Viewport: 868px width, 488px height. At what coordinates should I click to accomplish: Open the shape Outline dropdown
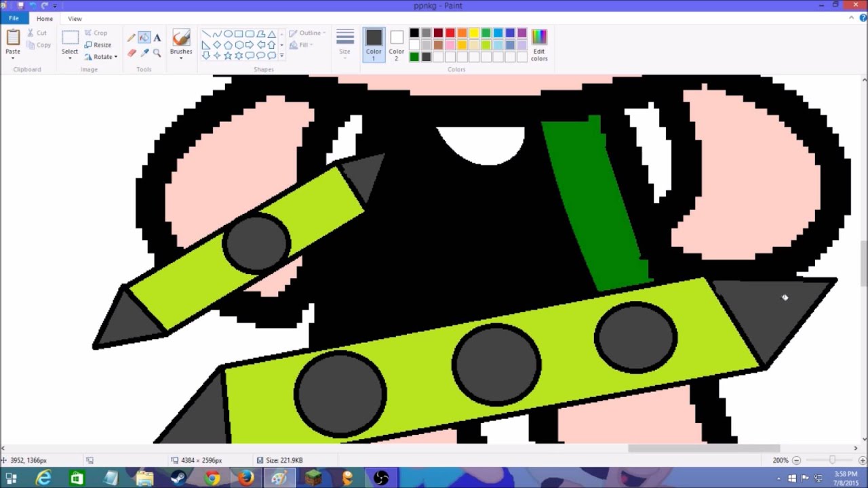(x=308, y=33)
